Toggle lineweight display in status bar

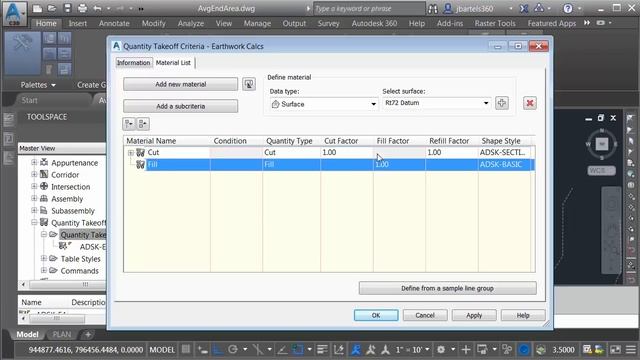click(x=322, y=349)
